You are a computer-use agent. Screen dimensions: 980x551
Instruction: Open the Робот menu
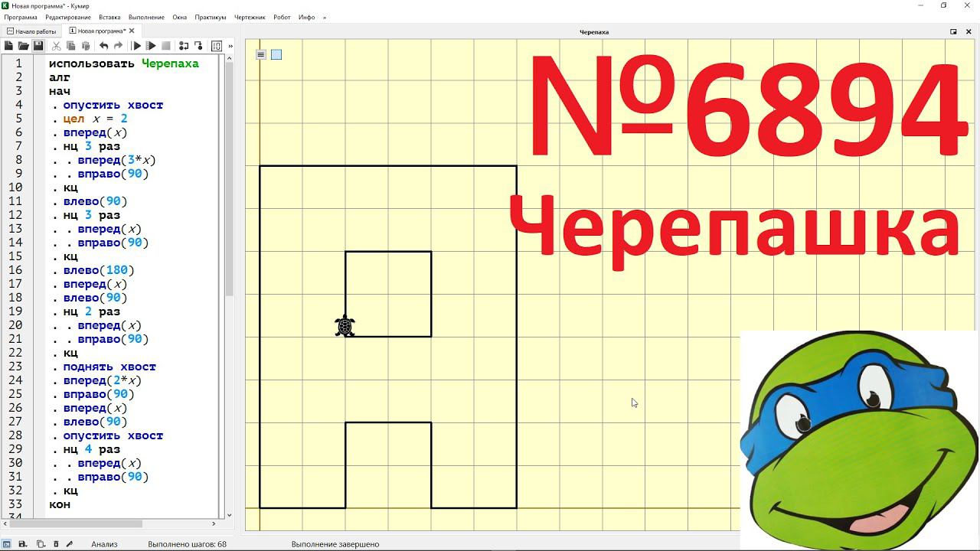click(282, 17)
